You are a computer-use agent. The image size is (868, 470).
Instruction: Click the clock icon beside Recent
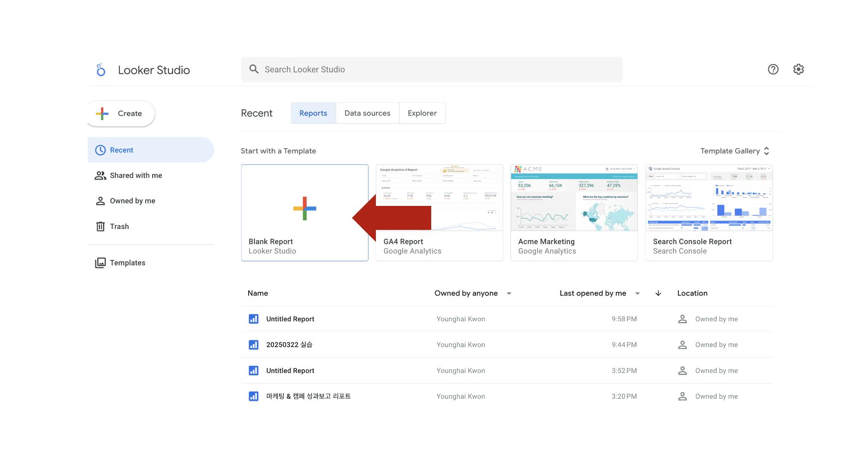click(100, 150)
